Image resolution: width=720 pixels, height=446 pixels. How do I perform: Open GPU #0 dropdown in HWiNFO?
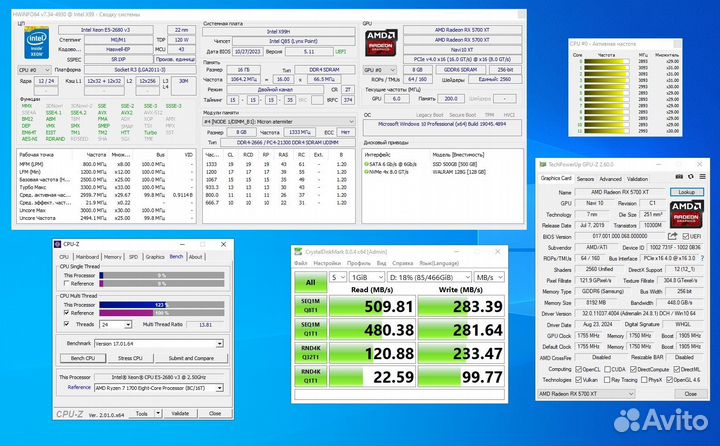pyautogui.click(x=380, y=70)
